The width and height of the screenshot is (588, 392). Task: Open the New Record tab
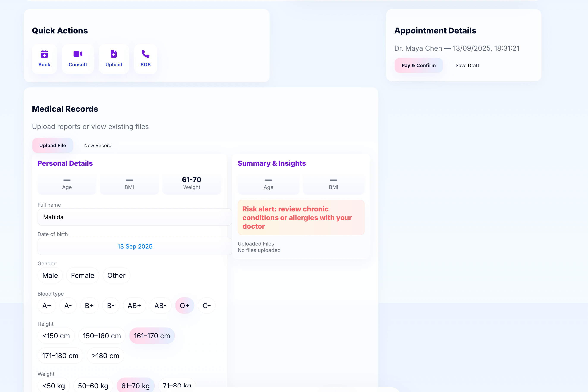click(x=97, y=145)
